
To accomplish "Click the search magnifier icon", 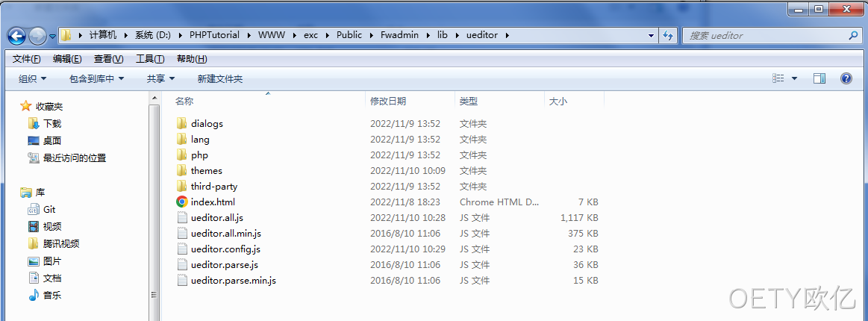I will point(853,35).
